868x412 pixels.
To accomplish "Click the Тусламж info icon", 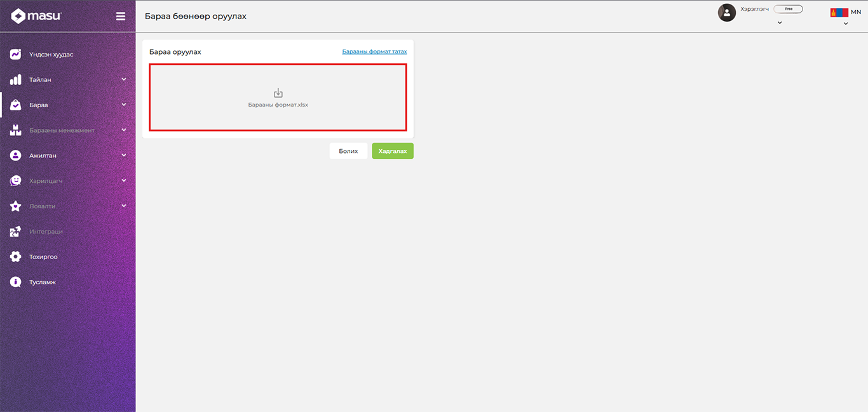I will 16,282.
